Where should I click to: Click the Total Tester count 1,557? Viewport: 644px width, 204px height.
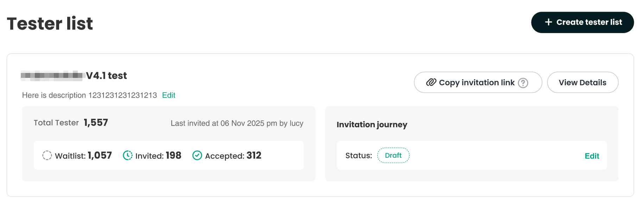coord(96,123)
